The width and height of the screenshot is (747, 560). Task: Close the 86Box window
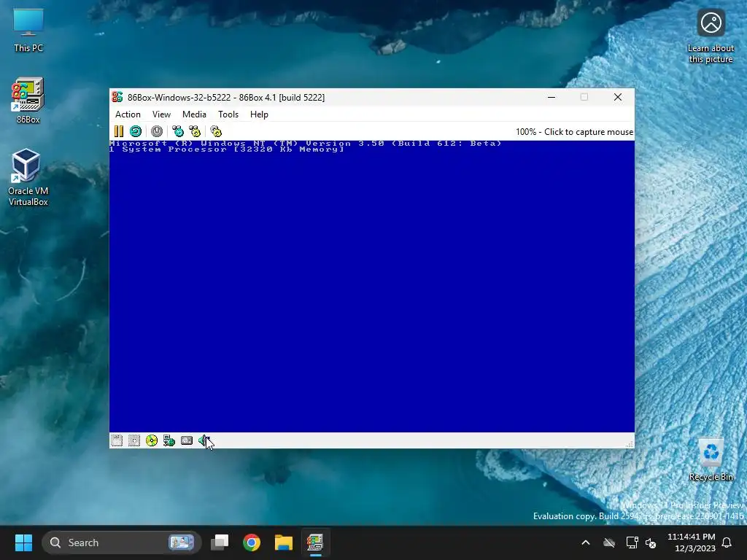(x=618, y=97)
